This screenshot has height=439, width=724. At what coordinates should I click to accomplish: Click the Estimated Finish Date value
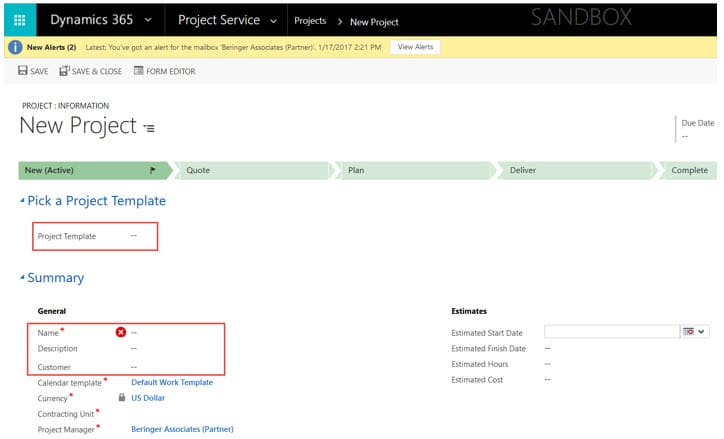548,348
